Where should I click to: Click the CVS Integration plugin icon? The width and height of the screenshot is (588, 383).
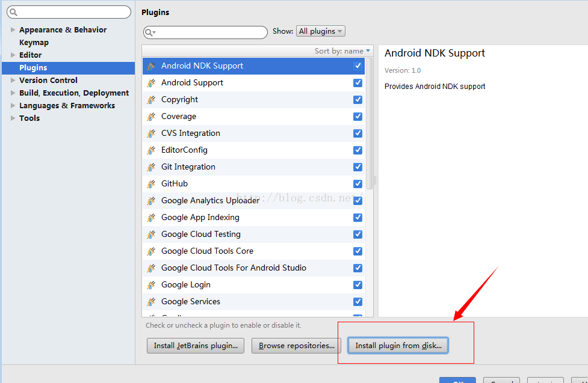[x=151, y=133]
